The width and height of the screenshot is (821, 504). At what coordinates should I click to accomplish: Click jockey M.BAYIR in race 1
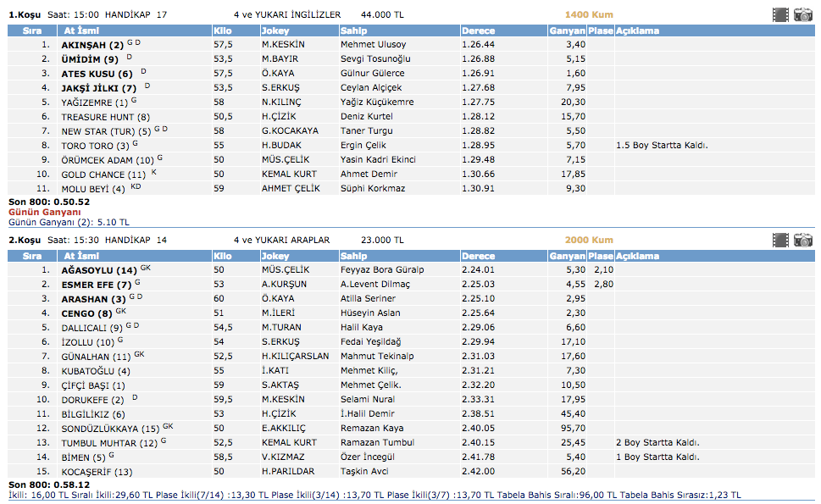tap(282, 58)
